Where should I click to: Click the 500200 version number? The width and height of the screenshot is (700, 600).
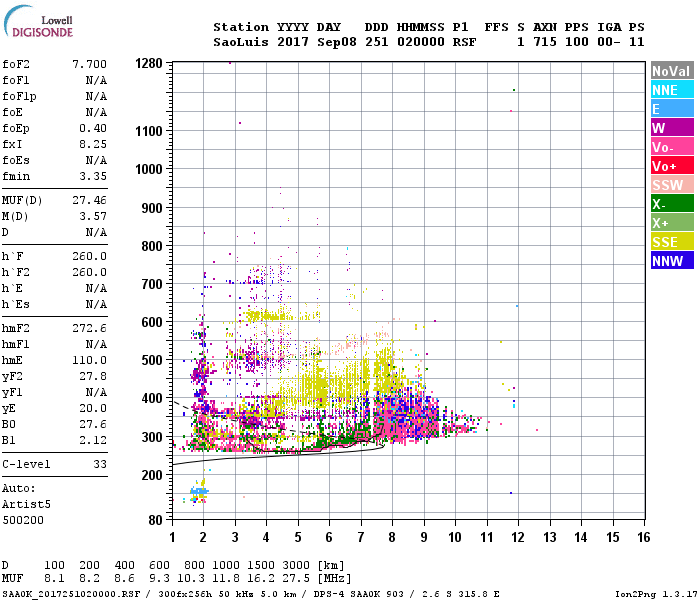coord(23,521)
